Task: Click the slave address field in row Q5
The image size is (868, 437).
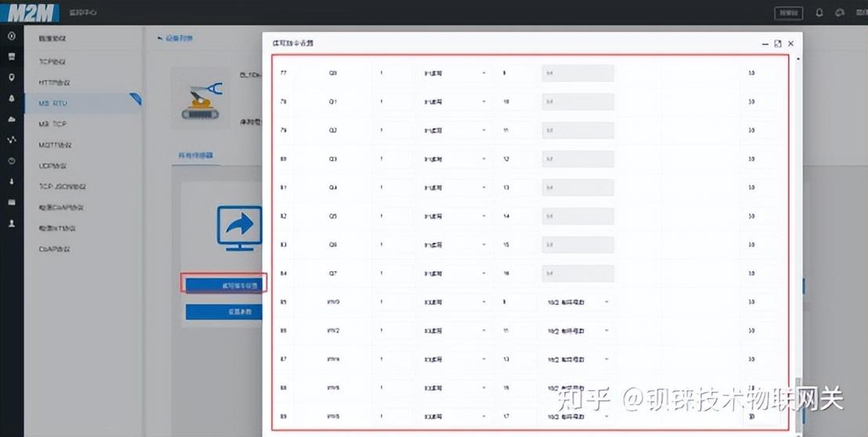Action: point(393,216)
